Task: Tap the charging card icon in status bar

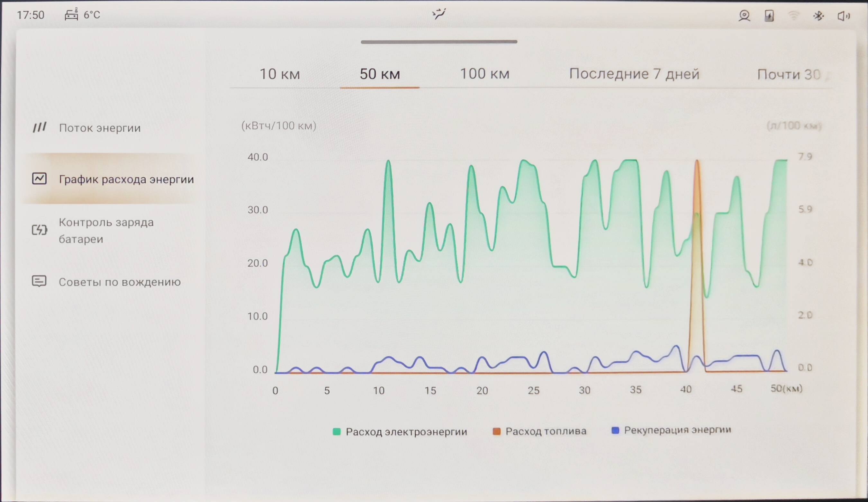Action: click(769, 16)
